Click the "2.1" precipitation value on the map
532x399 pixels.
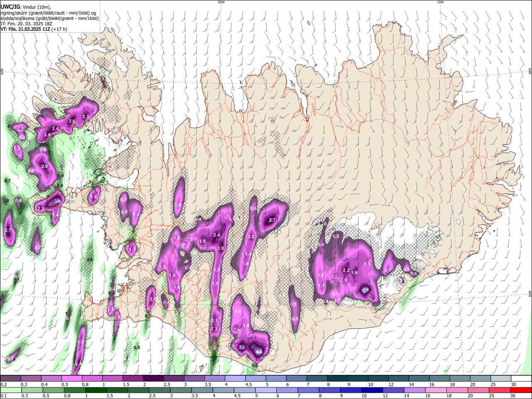214,321
